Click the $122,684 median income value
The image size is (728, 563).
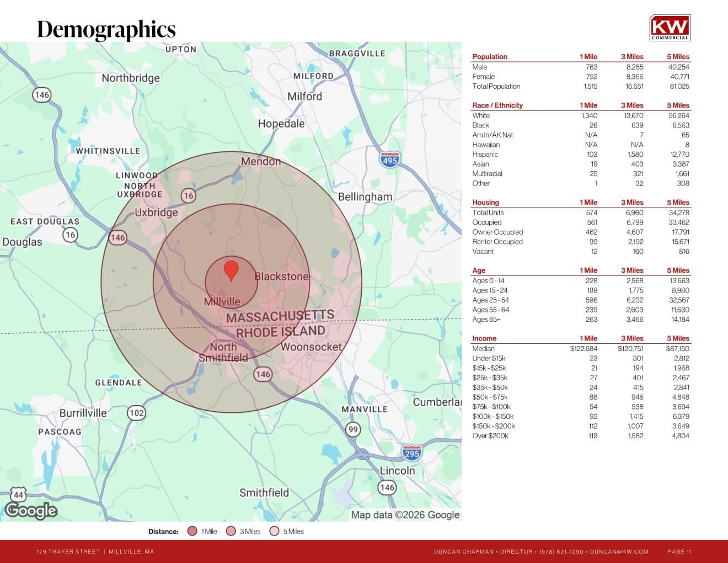coord(584,349)
